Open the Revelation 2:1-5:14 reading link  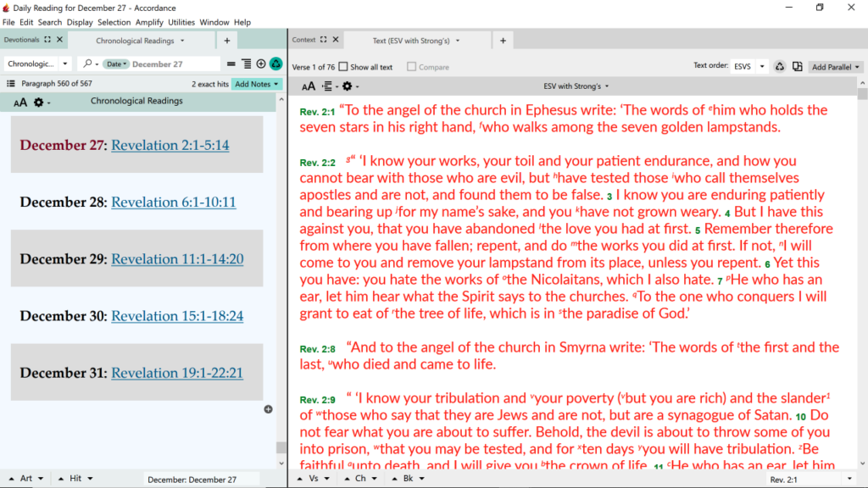(x=170, y=145)
